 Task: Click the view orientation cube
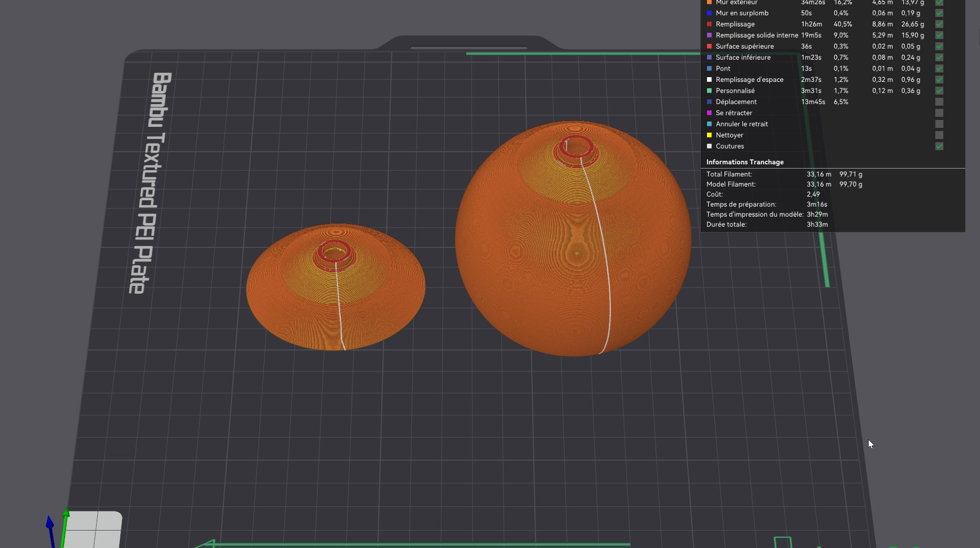click(x=93, y=530)
